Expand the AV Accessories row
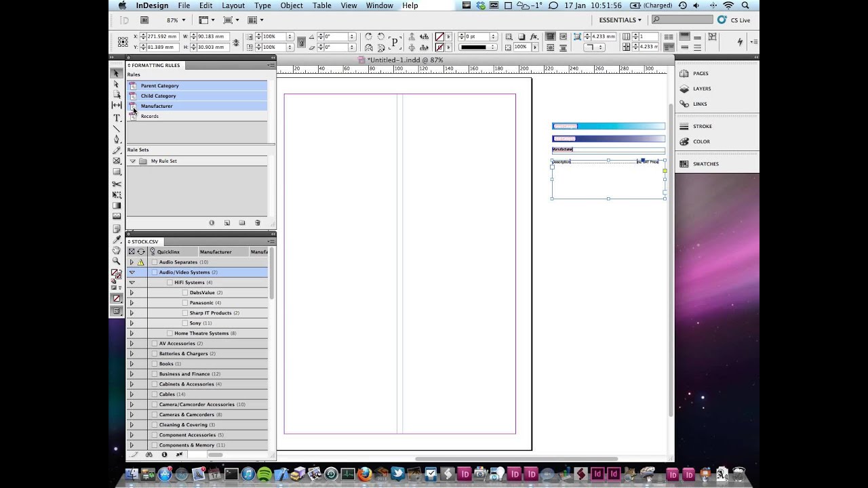Viewport: 868px width, 488px height. point(132,344)
